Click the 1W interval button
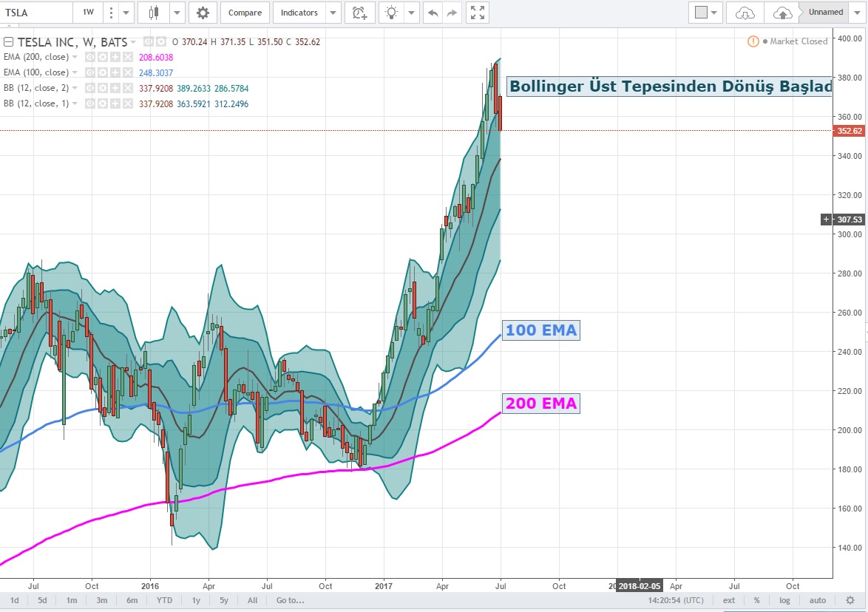Image resolution: width=868 pixels, height=612 pixels. [88, 13]
